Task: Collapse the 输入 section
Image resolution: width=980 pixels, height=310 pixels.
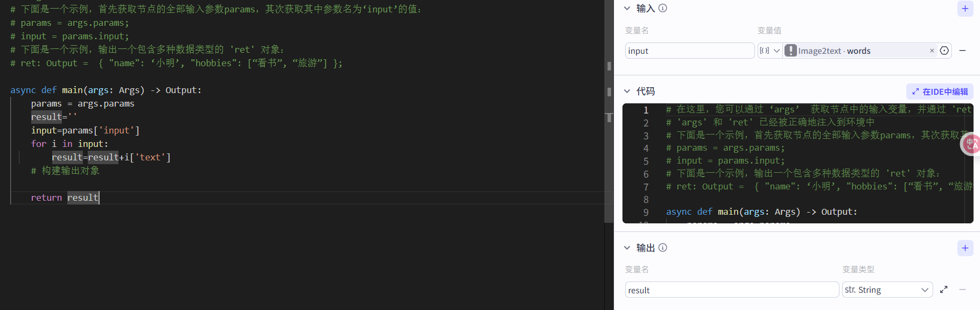Action: click(627, 8)
